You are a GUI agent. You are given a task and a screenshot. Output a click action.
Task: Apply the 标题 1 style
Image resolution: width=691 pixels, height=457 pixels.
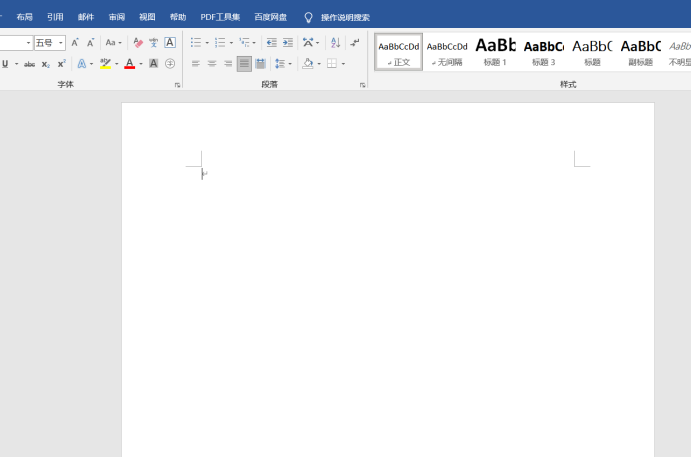click(495, 51)
